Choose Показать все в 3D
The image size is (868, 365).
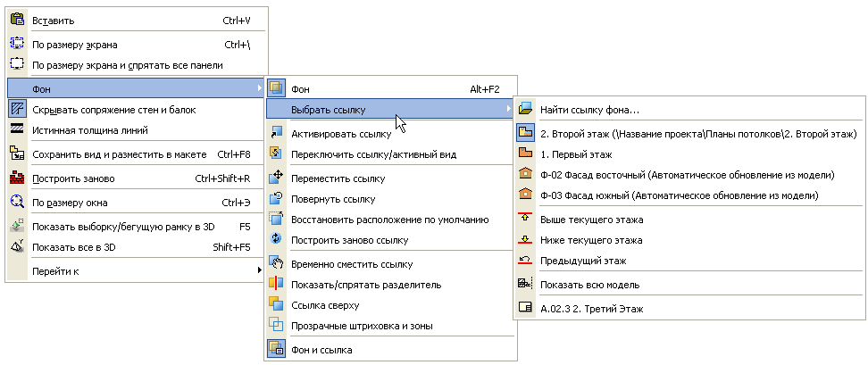click(x=135, y=247)
